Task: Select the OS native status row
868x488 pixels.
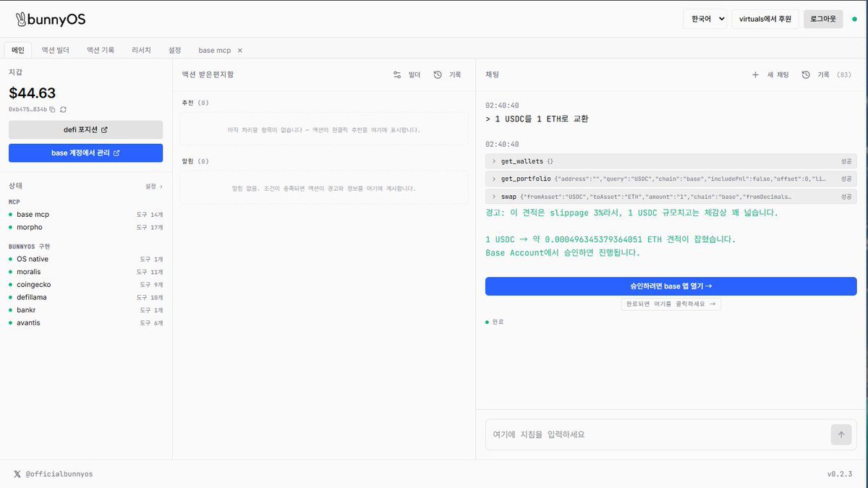Action: [x=85, y=259]
